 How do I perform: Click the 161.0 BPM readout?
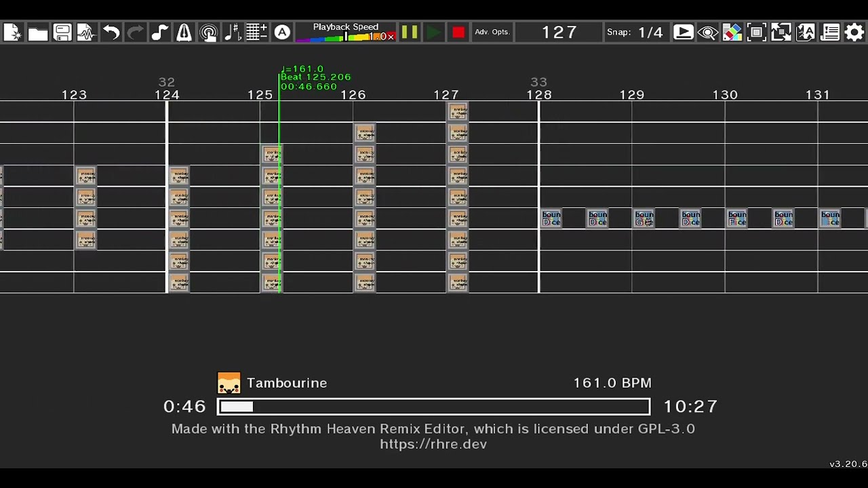[x=612, y=383]
